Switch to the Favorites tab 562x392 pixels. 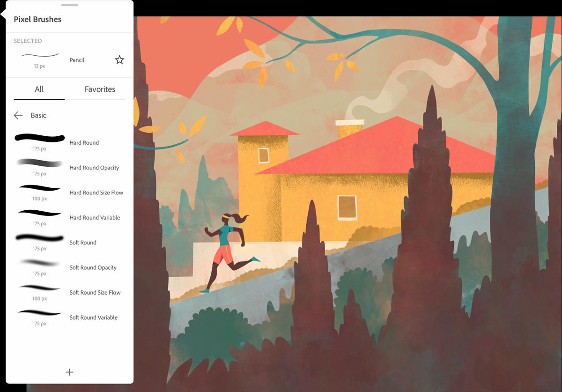click(100, 89)
